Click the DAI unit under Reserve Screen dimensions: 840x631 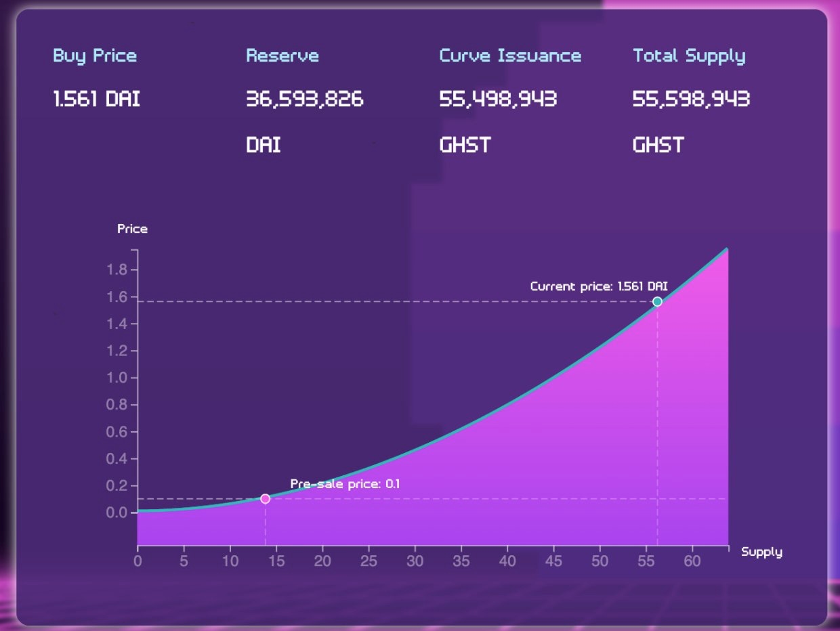coord(264,145)
